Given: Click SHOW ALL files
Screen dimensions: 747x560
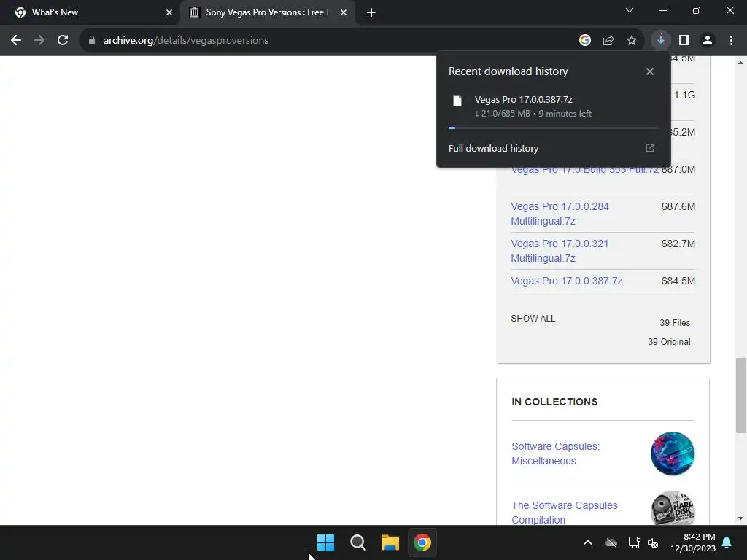Looking at the screenshot, I should [x=533, y=319].
